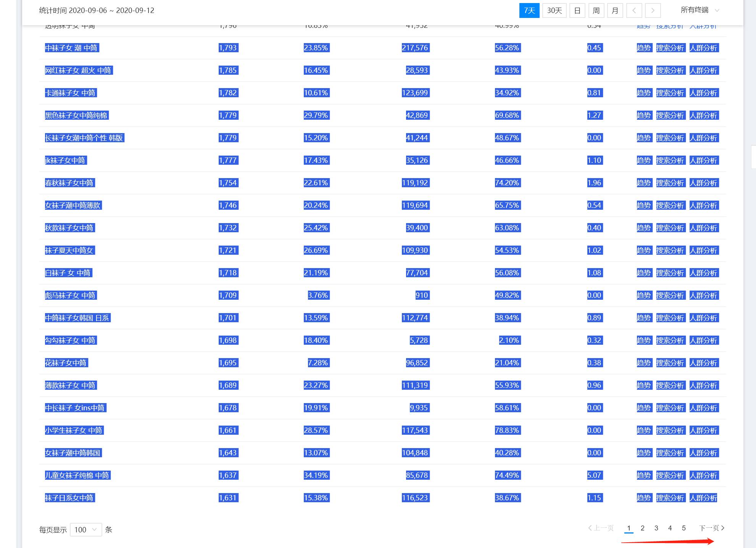Screen dimensions: 756x548
Task: Jump to page 5
Action: click(684, 528)
